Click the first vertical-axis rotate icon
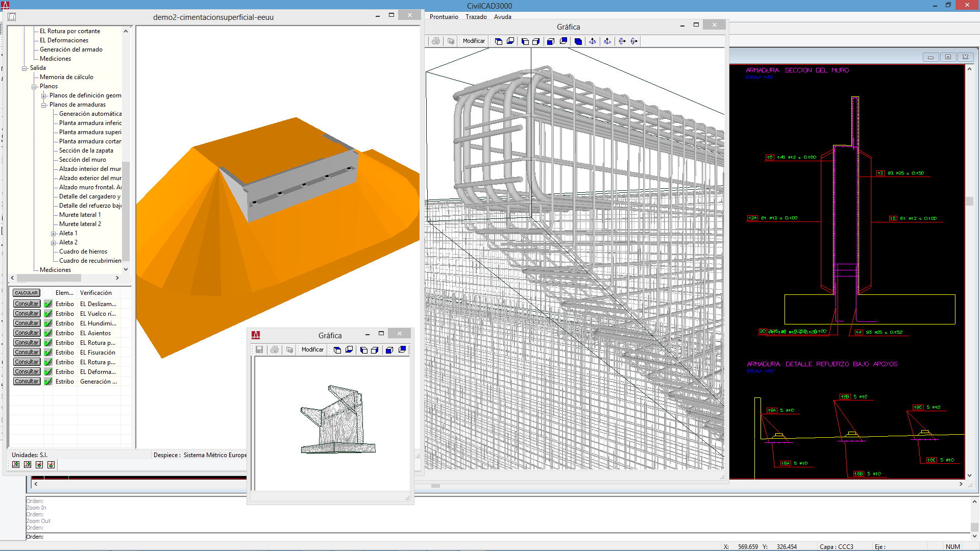Image resolution: width=980 pixels, height=551 pixels. coord(592,41)
